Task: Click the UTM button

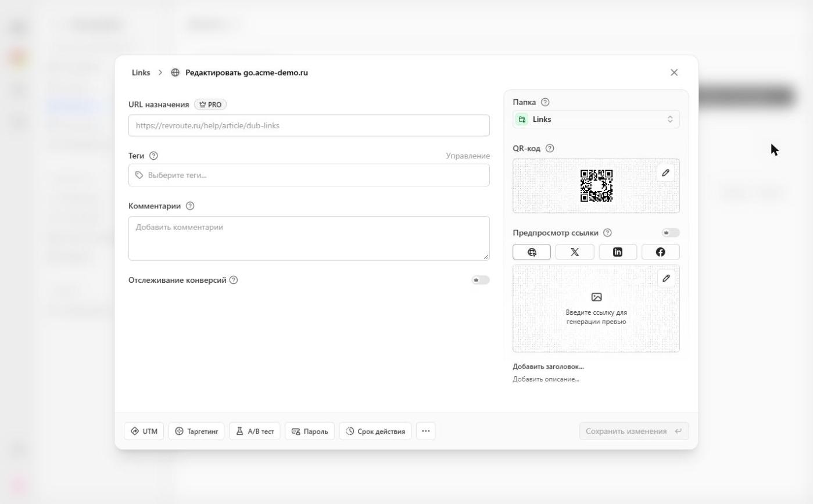Action: pyautogui.click(x=144, y=431)
